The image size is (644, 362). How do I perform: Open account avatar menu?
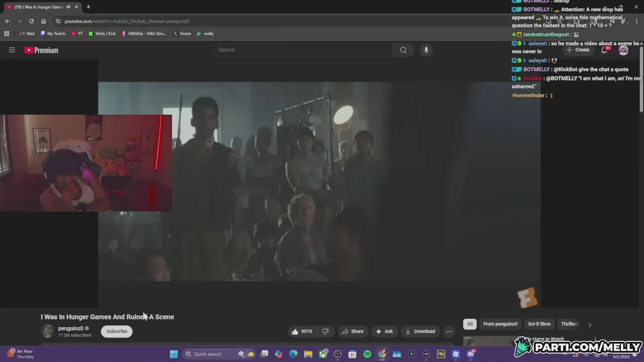point(623,50)
